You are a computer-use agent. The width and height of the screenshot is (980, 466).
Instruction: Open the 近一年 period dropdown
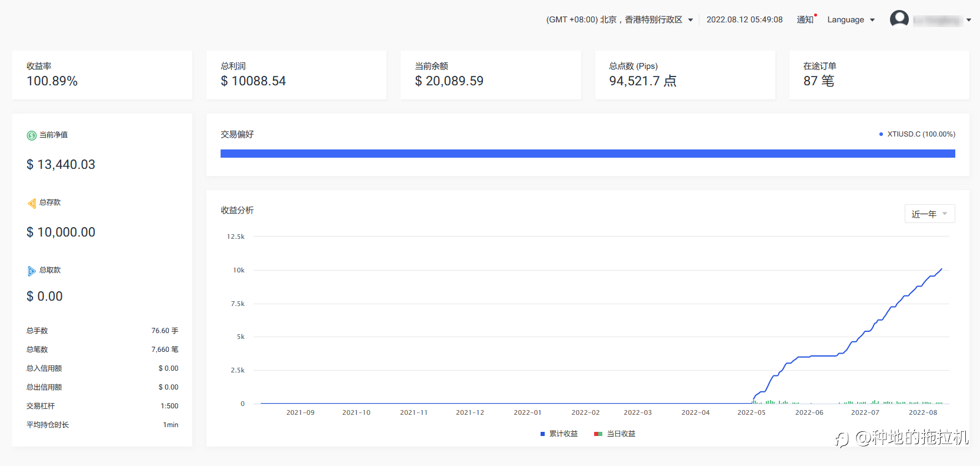pyautogui.click(x=929, y=214)
